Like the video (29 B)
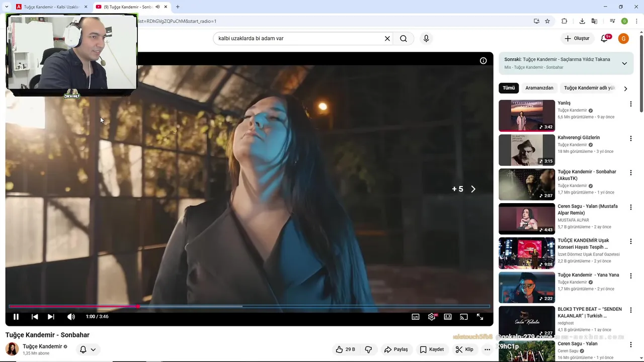644x362 pixels. [345, 349]
